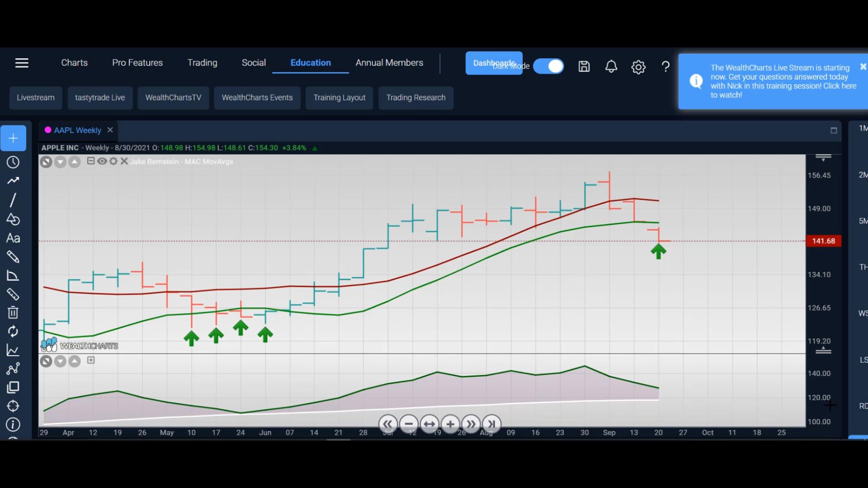Expand the lower pane indicator legend

91,360
